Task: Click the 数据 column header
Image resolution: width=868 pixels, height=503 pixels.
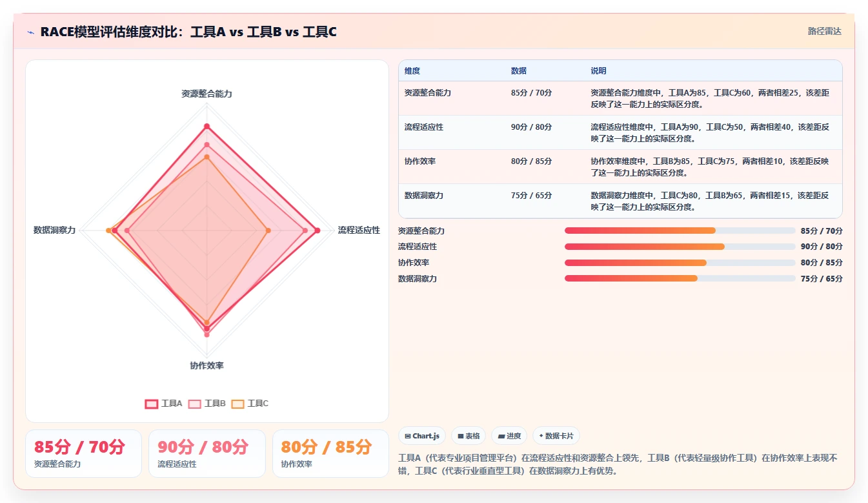Action: click(x=519, y=71)
